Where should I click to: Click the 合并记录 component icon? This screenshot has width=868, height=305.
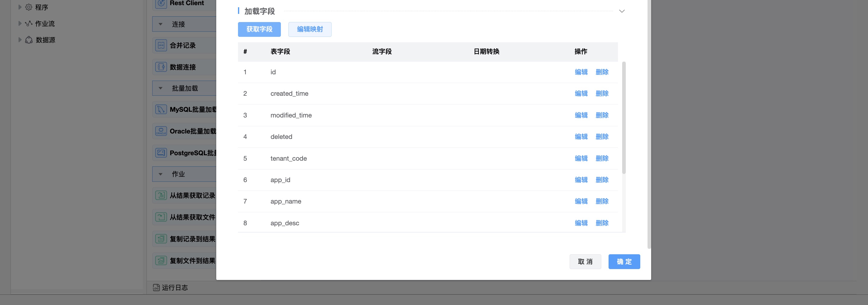tap(161, 45)
